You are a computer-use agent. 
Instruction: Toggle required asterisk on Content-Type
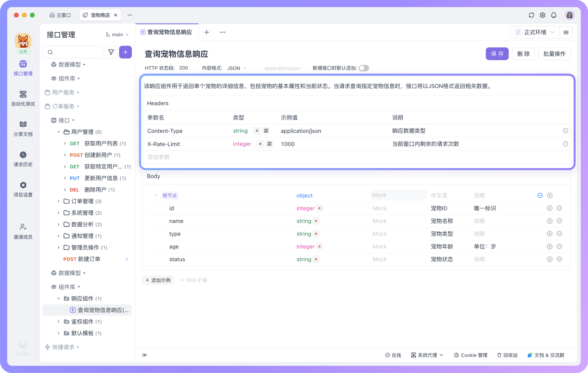[x=257, y=131]
